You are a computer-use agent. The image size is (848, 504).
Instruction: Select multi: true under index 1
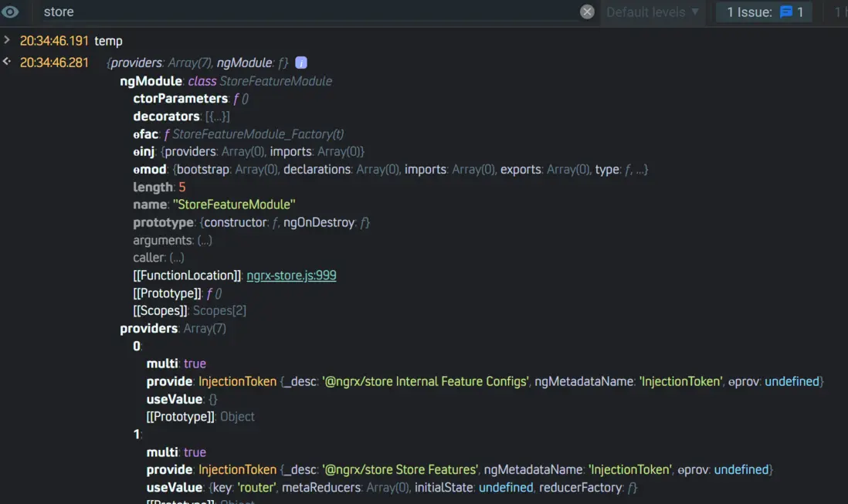click(x=176, y=452)
